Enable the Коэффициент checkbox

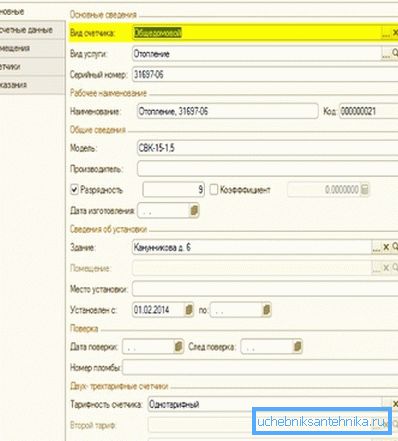click(214, 190)
